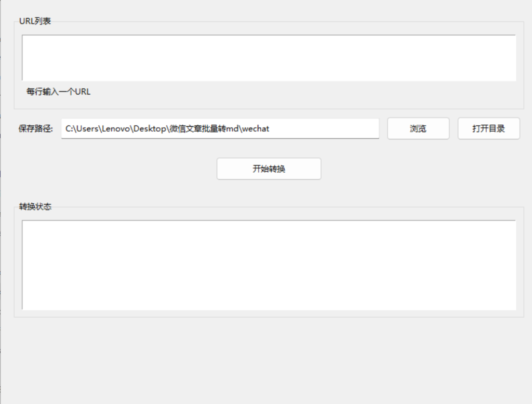532x404 pixels.
Task: Click 'Users' segment in the save path
Action: pos(87,129)
